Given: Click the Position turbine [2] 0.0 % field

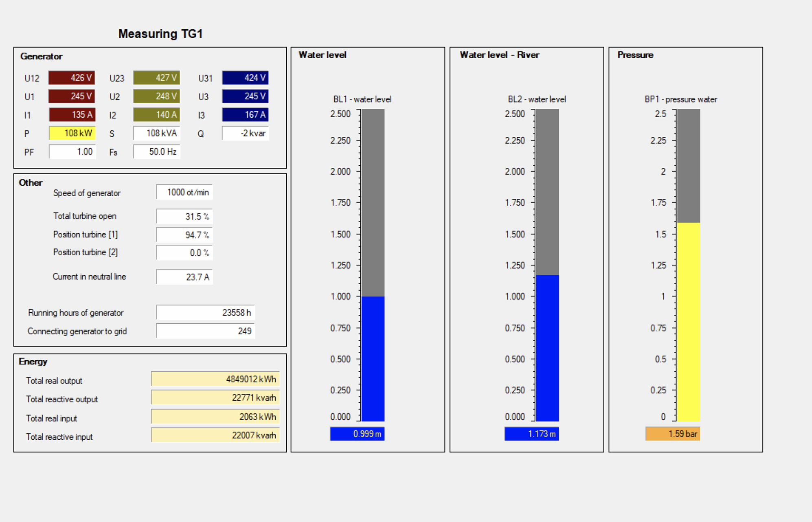Looking at the screenshot, I should (184, 252).
